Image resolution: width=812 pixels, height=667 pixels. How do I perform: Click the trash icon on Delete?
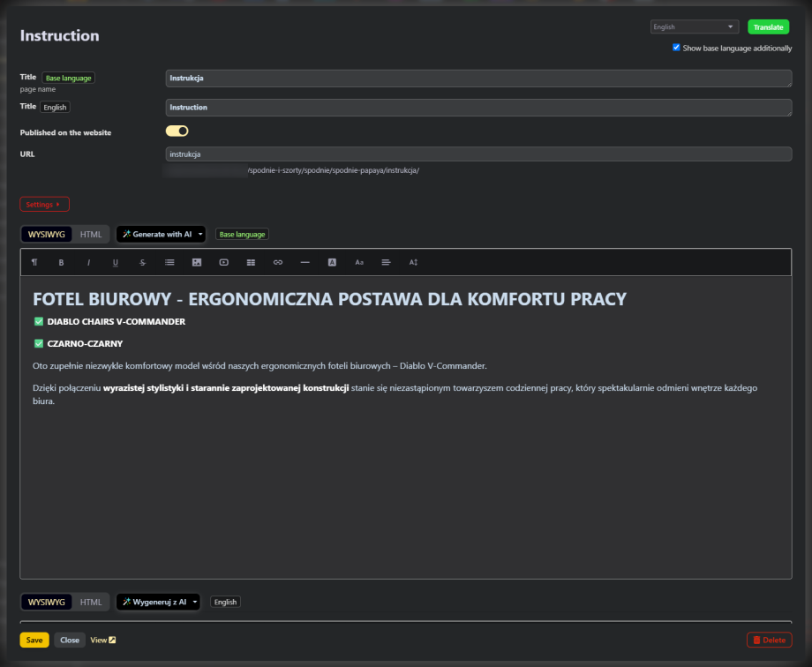[756, 640]
